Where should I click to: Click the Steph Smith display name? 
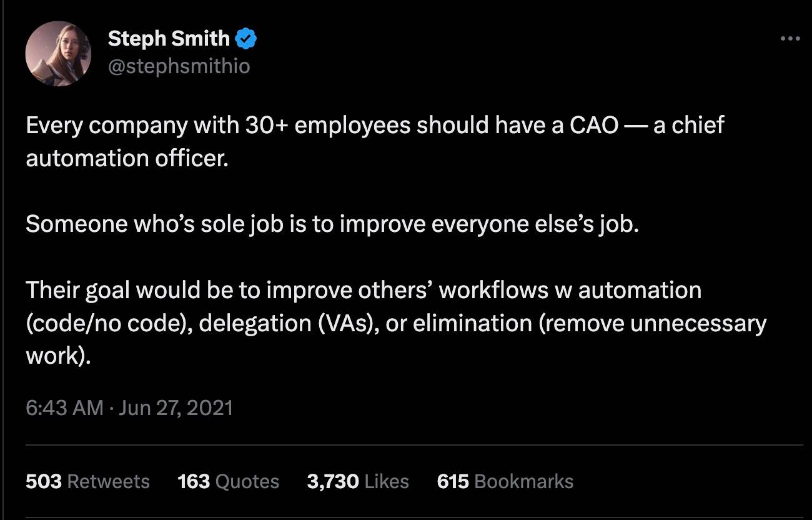point(169,39)
